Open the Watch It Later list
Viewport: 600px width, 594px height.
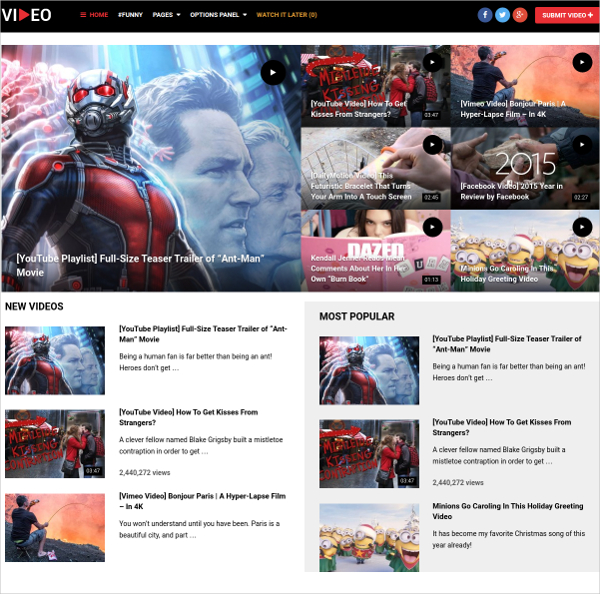coord(286,15)
